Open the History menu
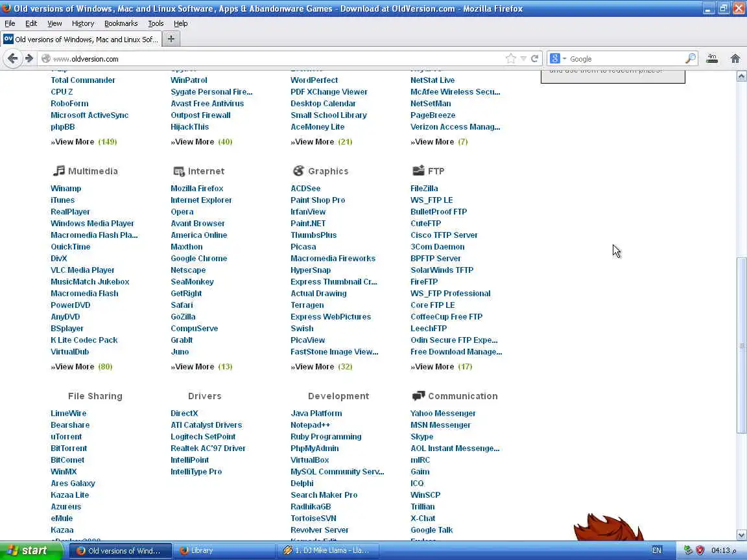The width and height of the screenshot is (747, 560). [83, 23]
